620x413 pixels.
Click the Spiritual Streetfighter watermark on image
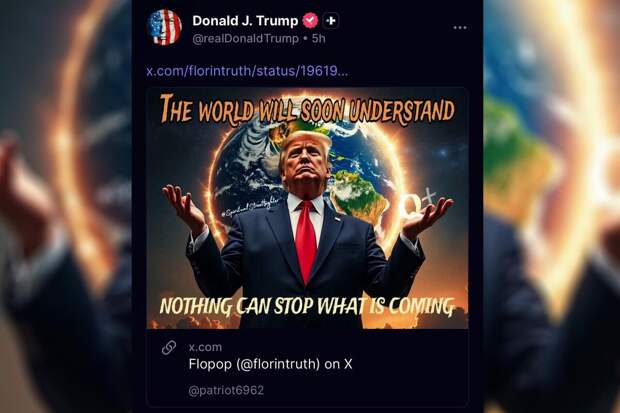click(x=250, y=207)
